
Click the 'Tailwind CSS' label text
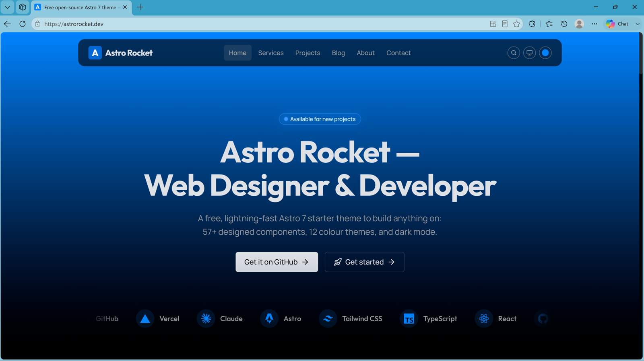pos(362,319)
